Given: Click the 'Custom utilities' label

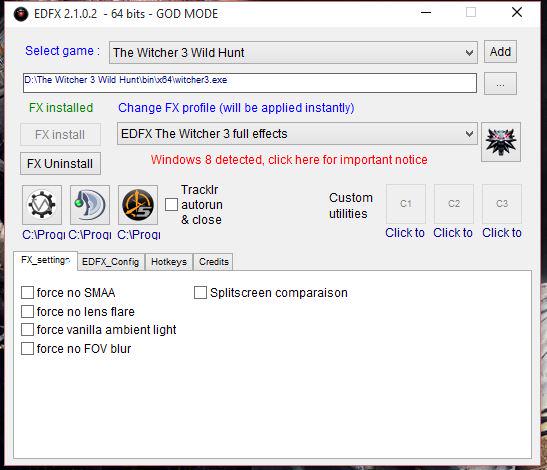Looking at the screenshot, I should [351, 206].
